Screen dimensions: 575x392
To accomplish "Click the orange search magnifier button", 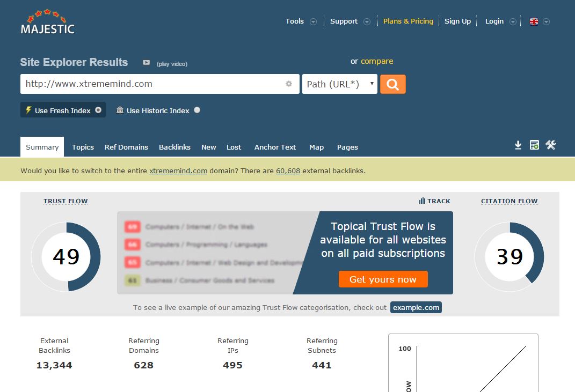I will coord(392,84).
